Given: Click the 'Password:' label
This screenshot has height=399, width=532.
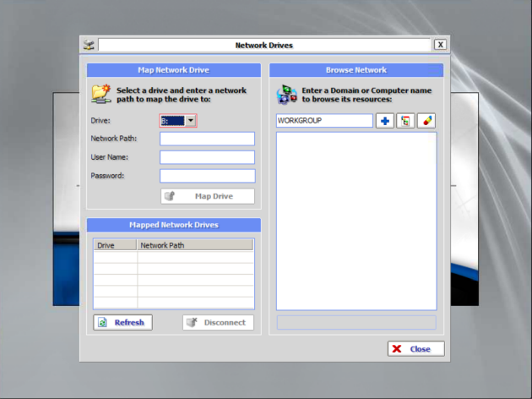Looking at the screenshot, I should click(x=107, y=176).
